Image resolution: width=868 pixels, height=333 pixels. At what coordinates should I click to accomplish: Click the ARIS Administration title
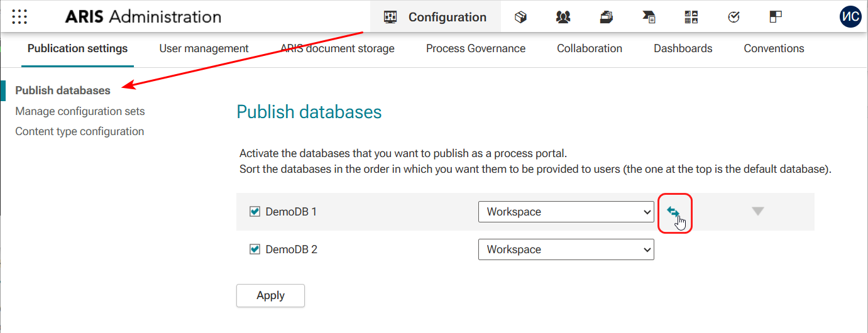tap(143, 17)
